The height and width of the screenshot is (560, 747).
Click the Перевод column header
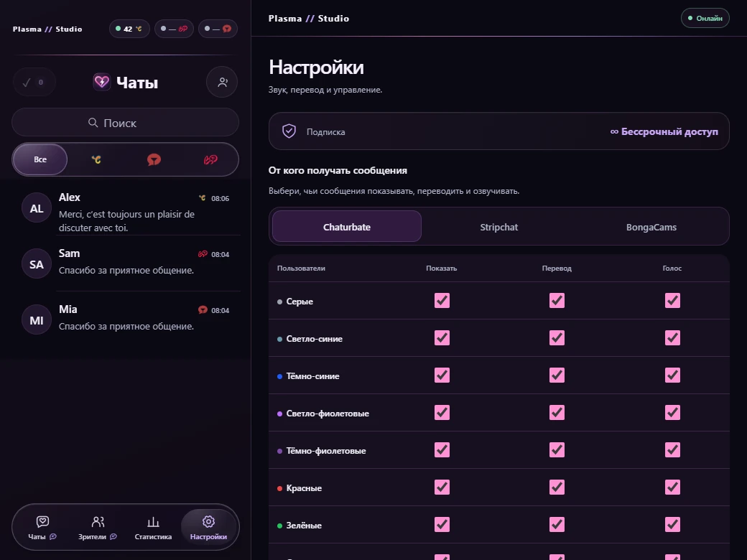click(x=557, y=268)
